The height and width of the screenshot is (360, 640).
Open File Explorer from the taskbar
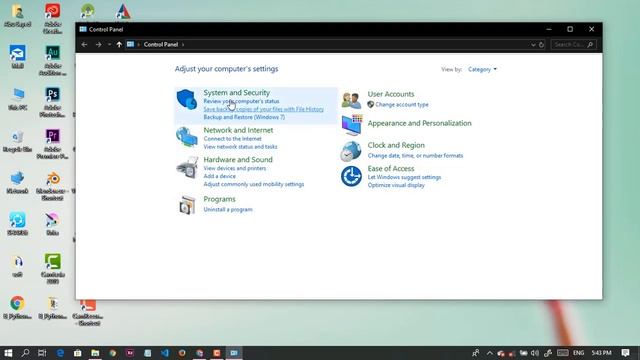pos(95,353)
